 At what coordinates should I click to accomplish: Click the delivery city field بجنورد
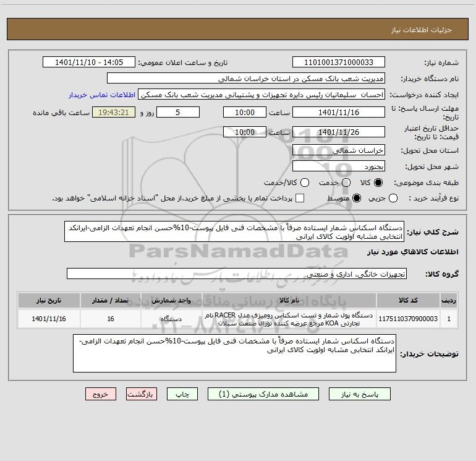339,166
